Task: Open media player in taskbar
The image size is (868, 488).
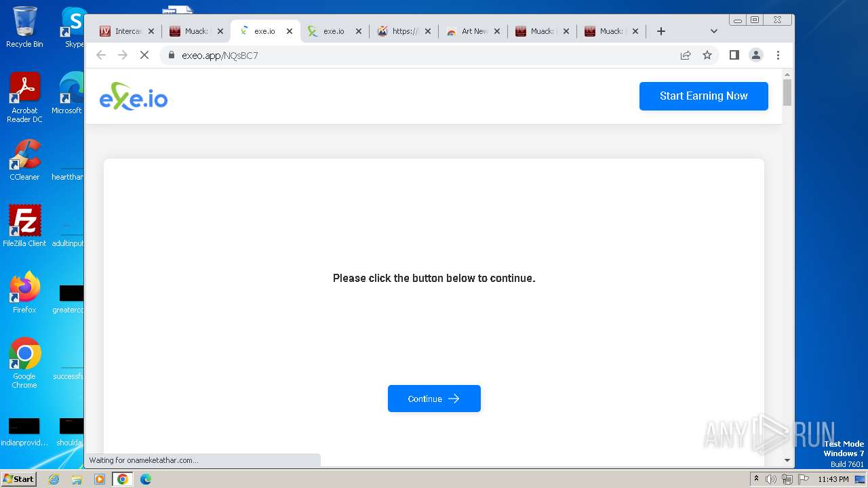Action: pyautogui.click(x=100, y=479)
